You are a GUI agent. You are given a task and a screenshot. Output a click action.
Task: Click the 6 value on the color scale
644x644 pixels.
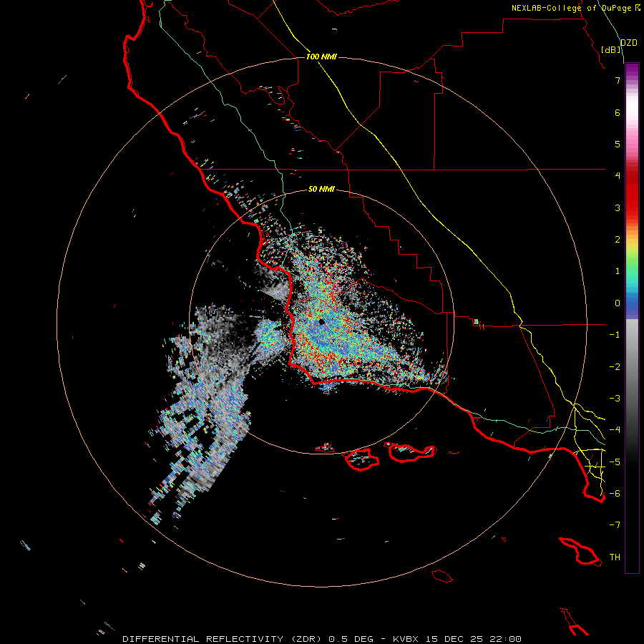coord(618,112)
